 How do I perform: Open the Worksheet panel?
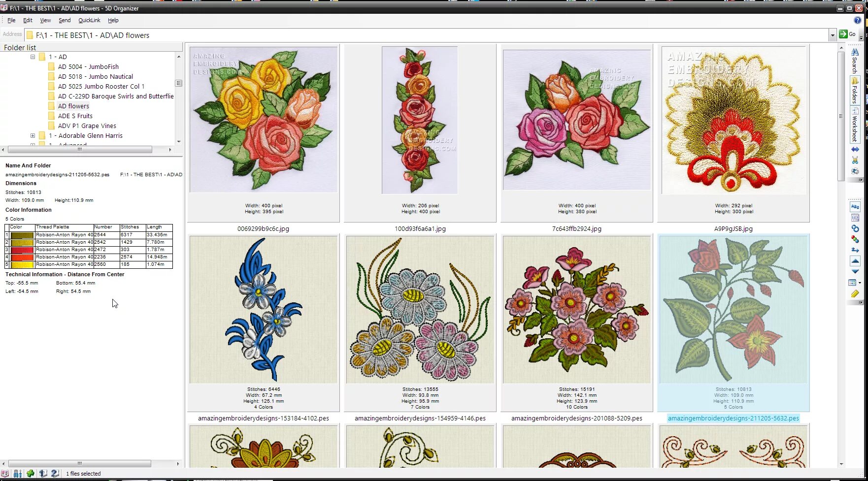pyautogui.click(x=855, y=125)
